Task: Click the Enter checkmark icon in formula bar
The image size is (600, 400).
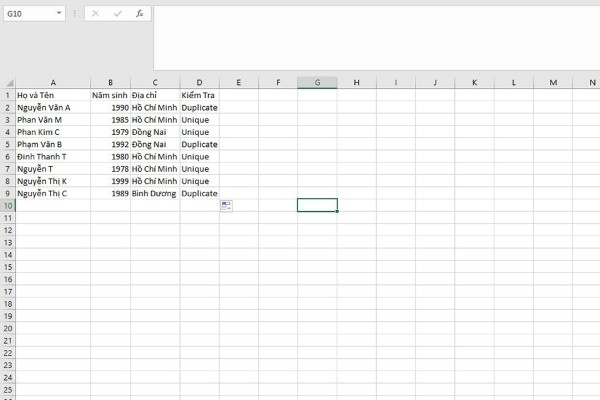Action: [x=117, y=14]
